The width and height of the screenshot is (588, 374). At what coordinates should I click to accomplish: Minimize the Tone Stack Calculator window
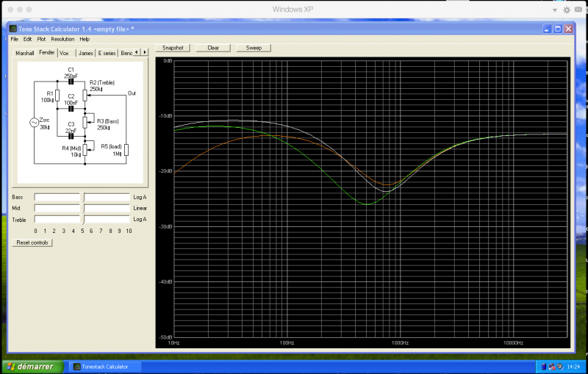(548, 29)
